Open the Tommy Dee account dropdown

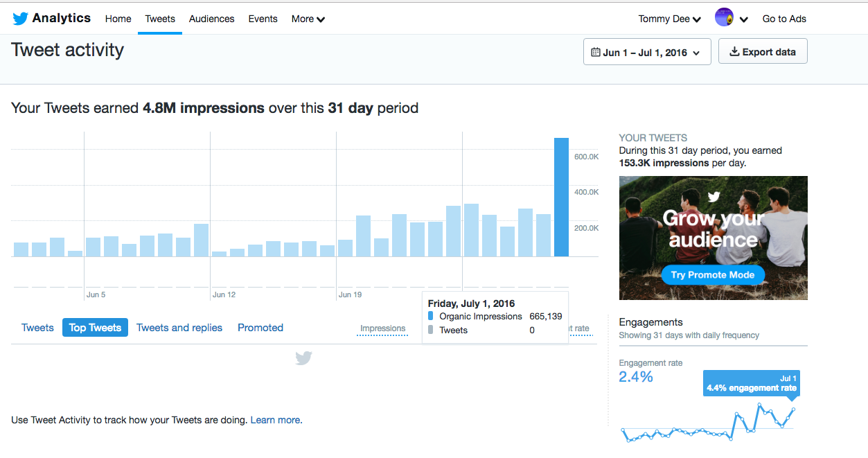(670, 19)
